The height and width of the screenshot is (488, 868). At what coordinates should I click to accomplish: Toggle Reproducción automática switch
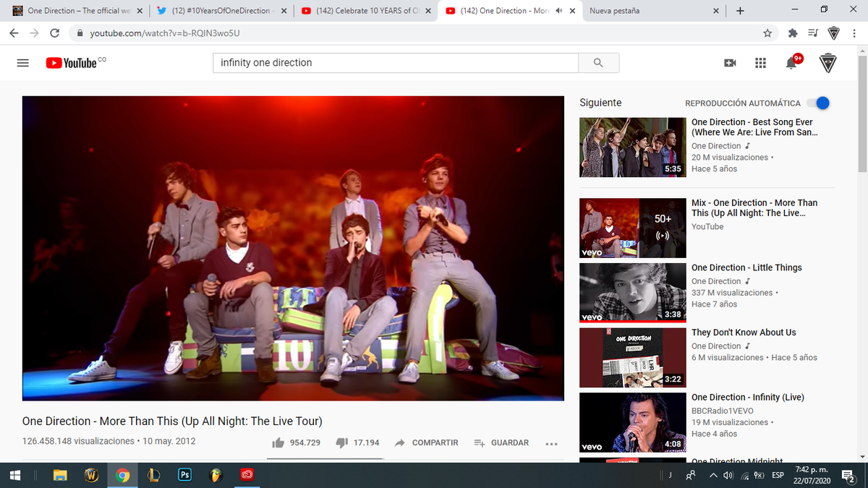point(818,103)
